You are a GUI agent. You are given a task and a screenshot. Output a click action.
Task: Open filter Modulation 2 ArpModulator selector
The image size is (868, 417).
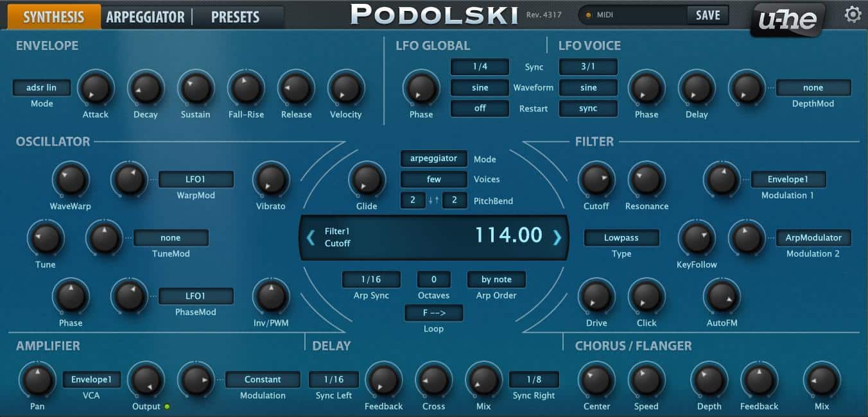click(x=813, y=238)
